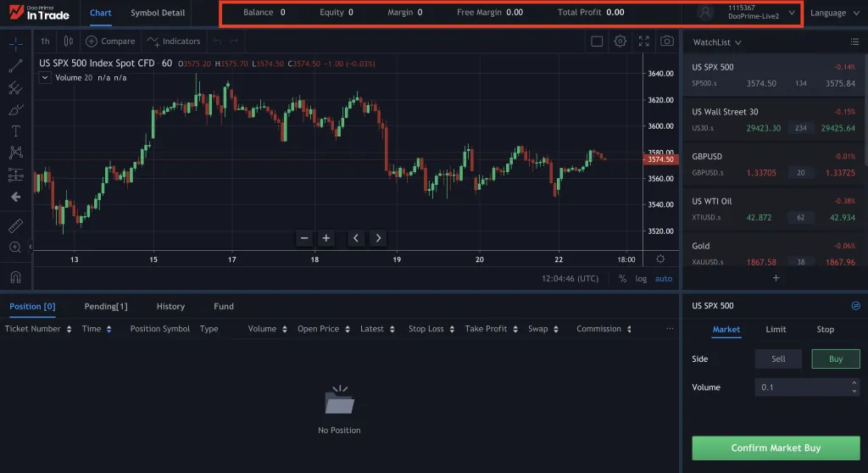Select US Wall Street 30 in watchlist
This screenshot has width=868, height=473.
pyautogui.click(x=773, y=120)
